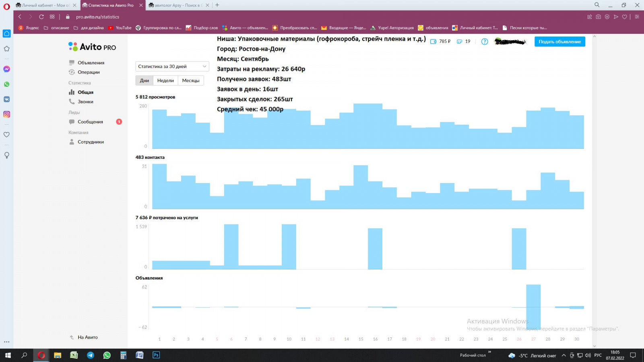Open a new browser tab with plus
The image size is (644, 362).
click(217, 5)
